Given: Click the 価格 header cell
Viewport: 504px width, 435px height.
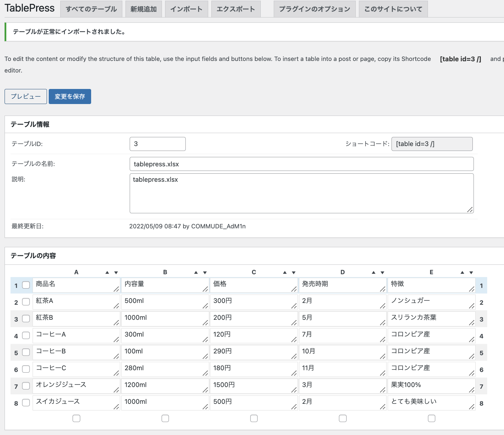Looking at the screenshot, I should tap(254, 285).
